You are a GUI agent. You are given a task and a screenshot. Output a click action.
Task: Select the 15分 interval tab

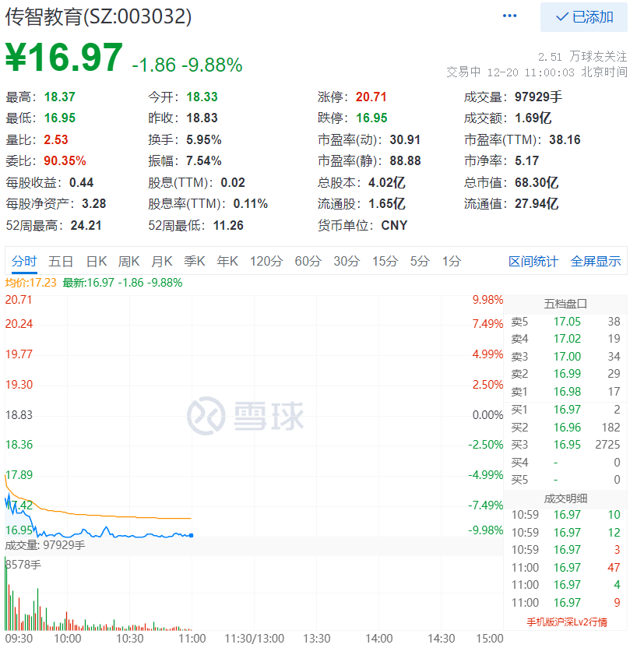point(385,262)
